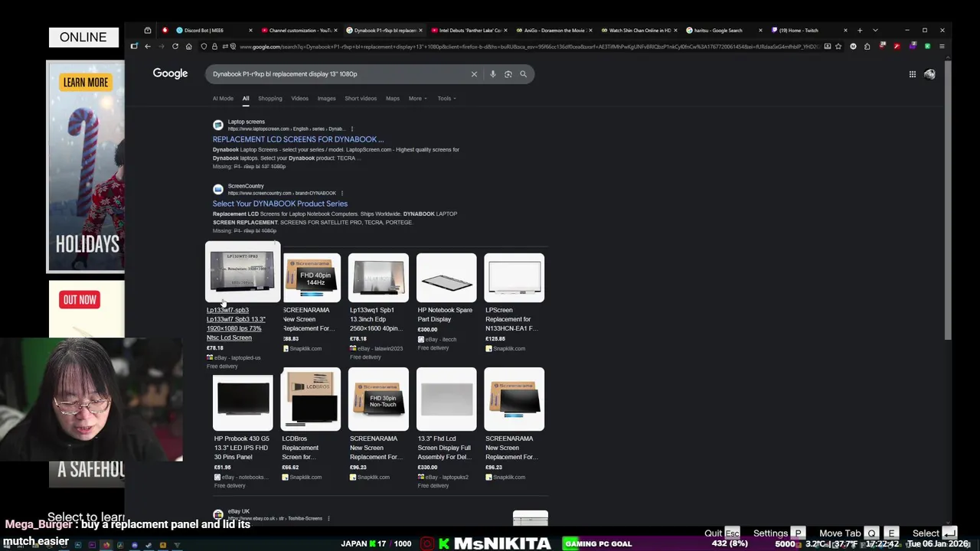Select the Shopping search filter

[x=269, y=98]
